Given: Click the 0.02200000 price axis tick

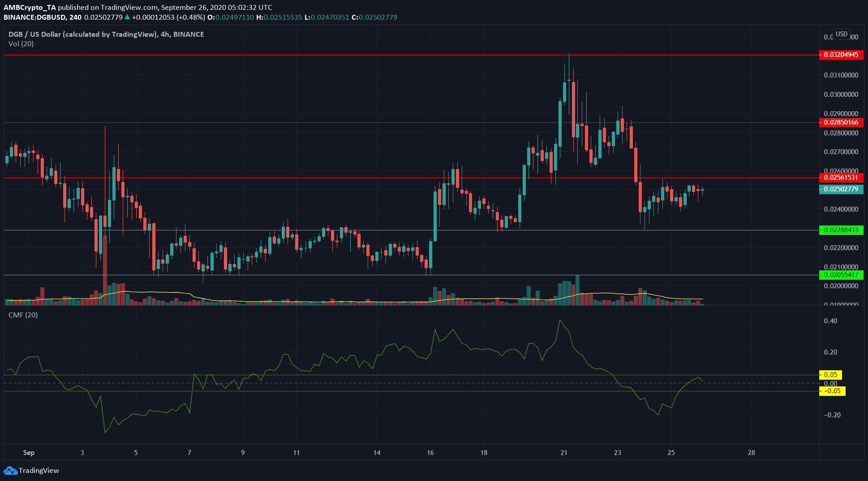Looking at the screenshot, I should [841, 247].
